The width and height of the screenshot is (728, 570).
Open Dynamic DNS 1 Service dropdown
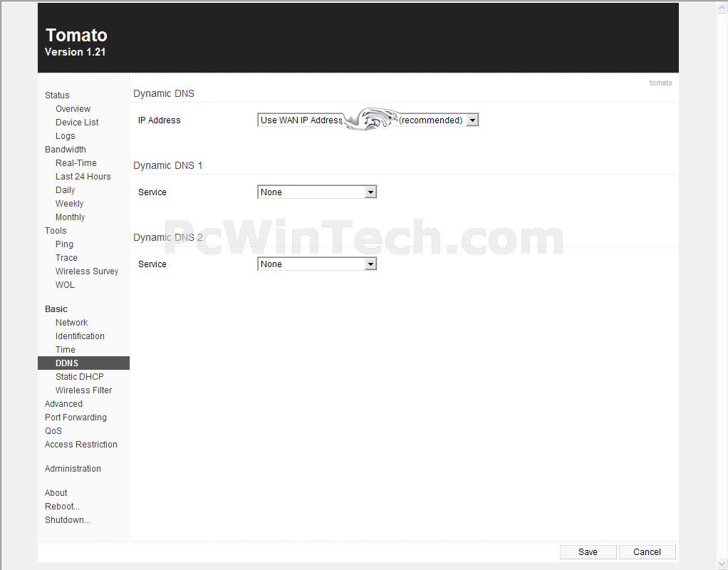click(x=317, y=192)
